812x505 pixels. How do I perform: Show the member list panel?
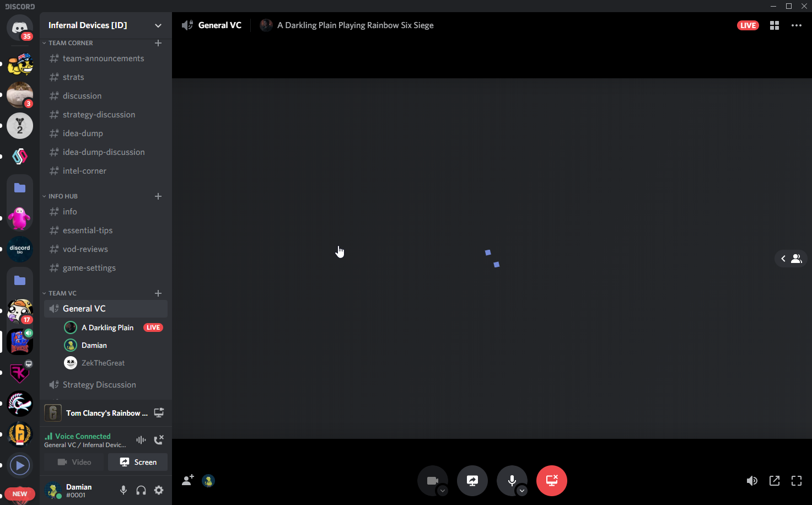[x=791, y=259]
